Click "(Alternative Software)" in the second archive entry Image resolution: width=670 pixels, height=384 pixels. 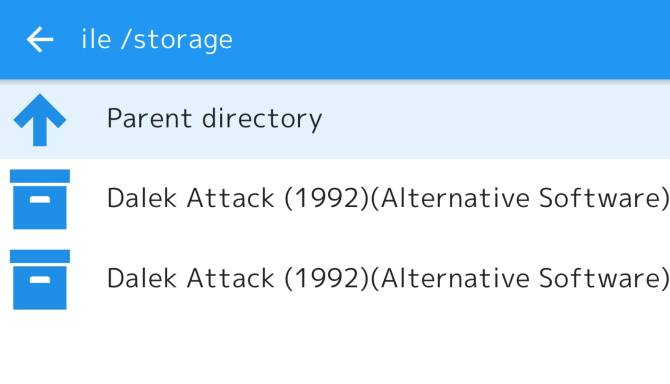tap(520, 279)
